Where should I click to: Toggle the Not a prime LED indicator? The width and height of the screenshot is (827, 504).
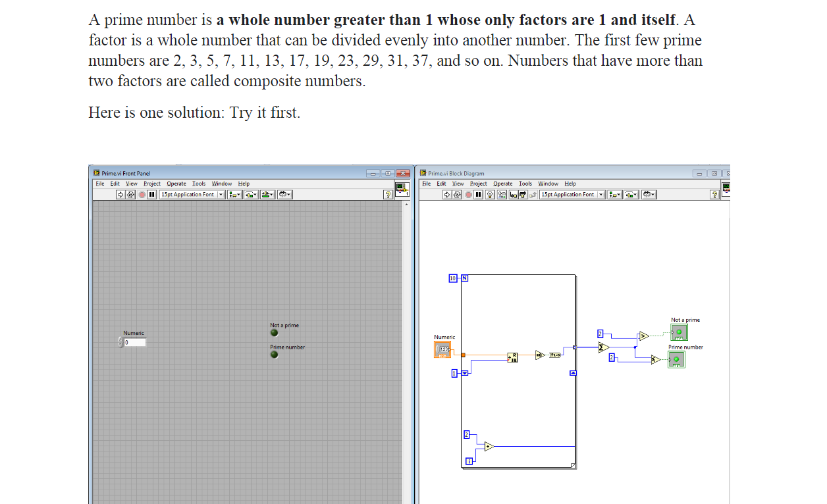tap(274, 333)
